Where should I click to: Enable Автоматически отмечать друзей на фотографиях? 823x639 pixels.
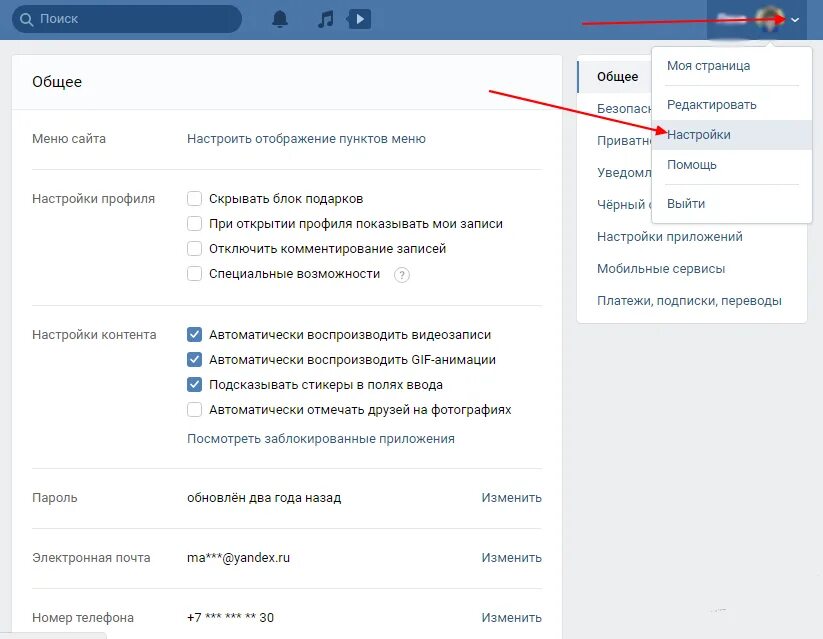coord(194,410)
